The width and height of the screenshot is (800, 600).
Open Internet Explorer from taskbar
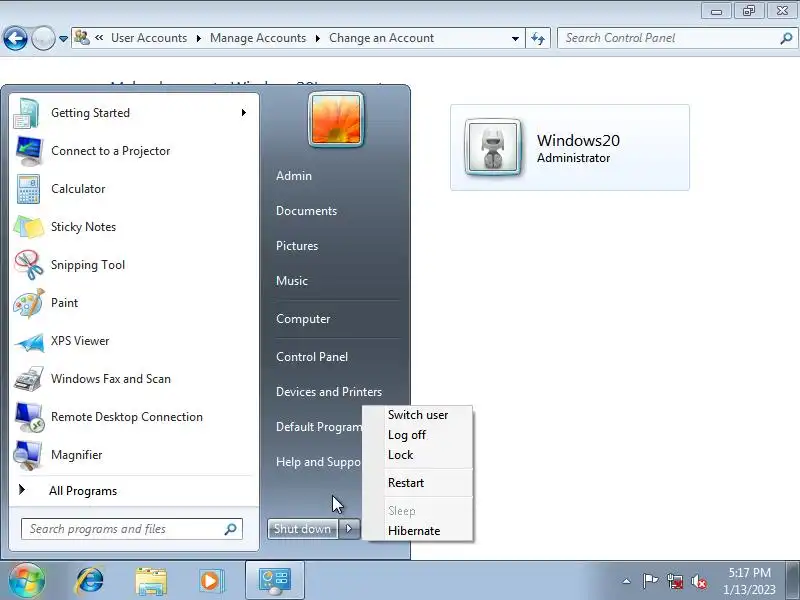click(90, 581)
